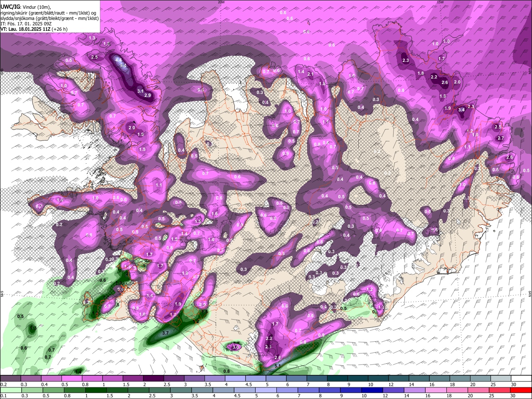Select the darkest purple snow swatch between 2 and 2.5
Viewport: 532px width, 399px height.
coord(153,379)
